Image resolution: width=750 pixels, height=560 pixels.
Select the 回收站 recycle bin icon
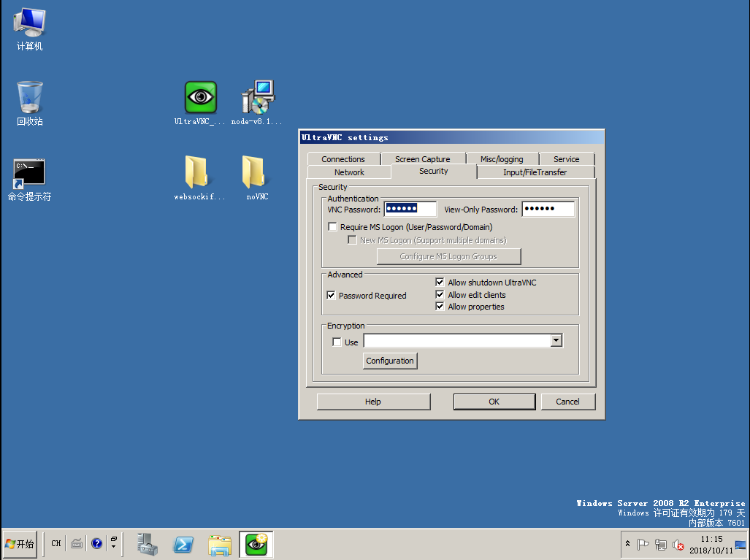[30, 103]
